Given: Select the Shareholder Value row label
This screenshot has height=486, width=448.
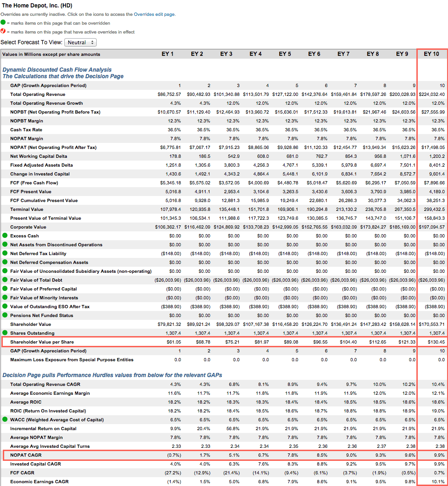Looking at the screenshot, I should pyautogui.click(x=31, y=324).
